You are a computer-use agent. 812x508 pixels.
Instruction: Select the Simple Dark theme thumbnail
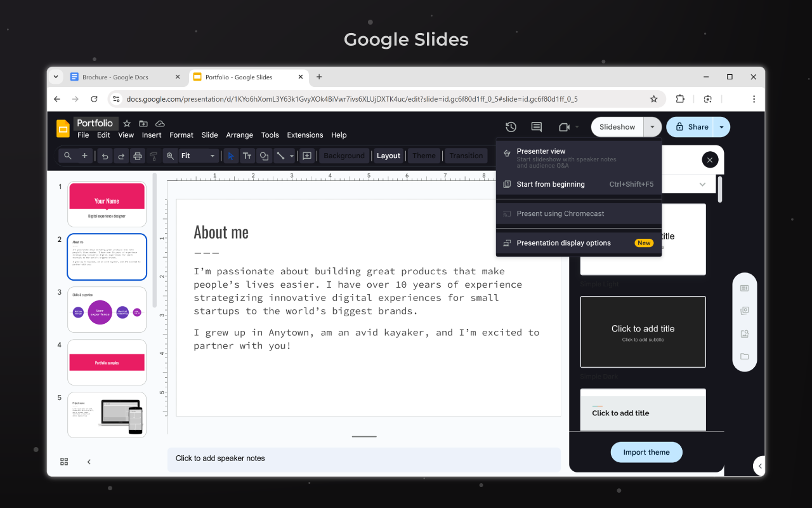click(x=642, y=331)
